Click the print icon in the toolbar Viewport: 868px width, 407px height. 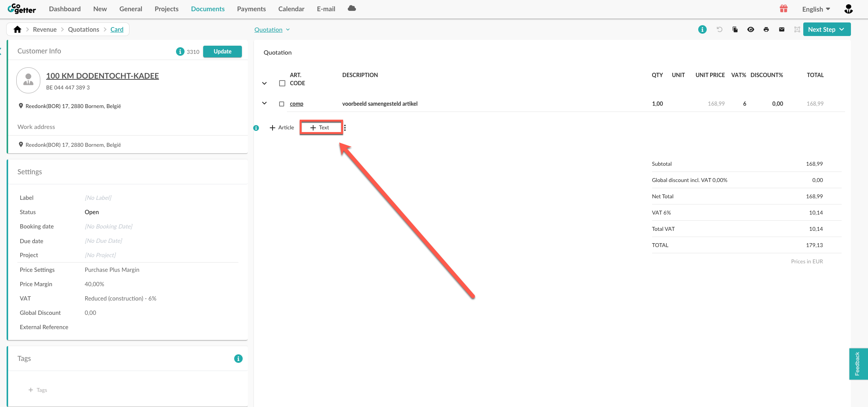[766, 29]
